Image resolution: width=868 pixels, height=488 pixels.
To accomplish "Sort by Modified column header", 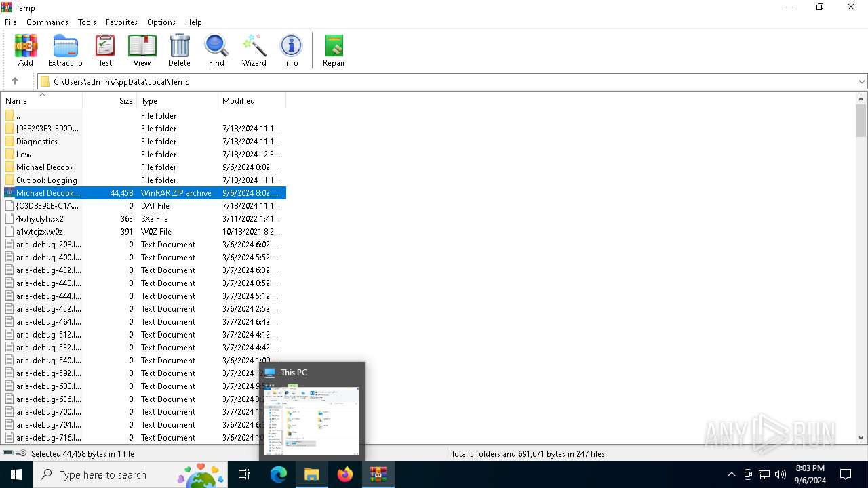I will pos(252,101).
